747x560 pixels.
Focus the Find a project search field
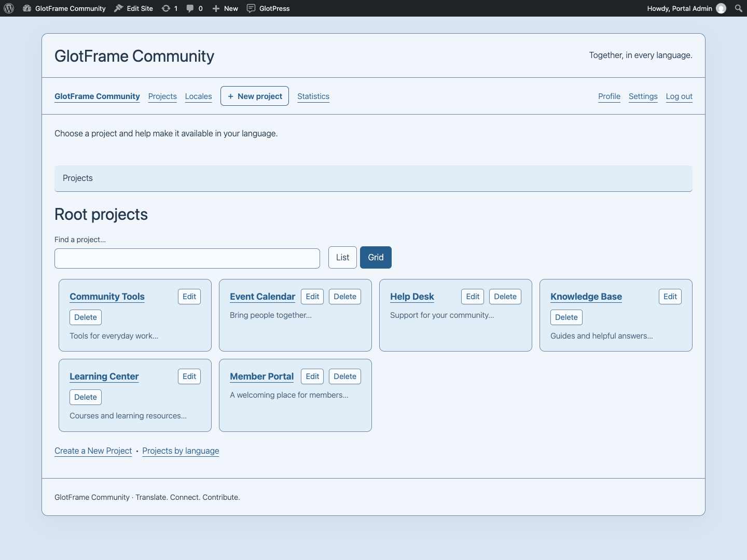point(187,258)
